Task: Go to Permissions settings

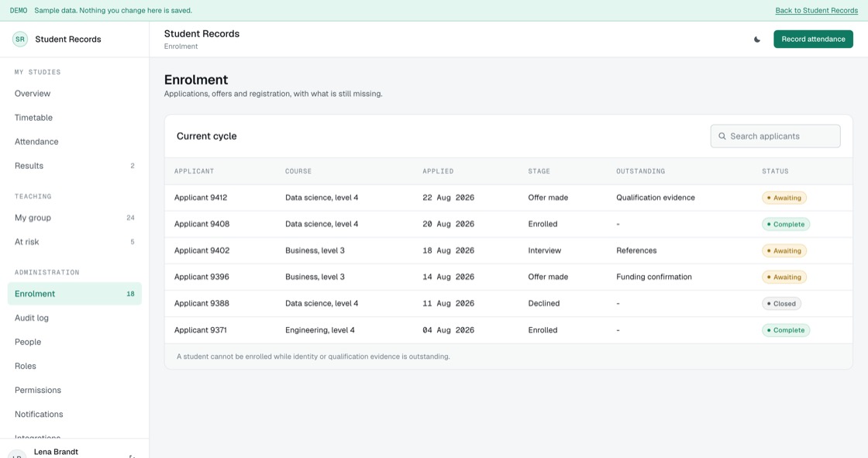Action: click(74, 390)
